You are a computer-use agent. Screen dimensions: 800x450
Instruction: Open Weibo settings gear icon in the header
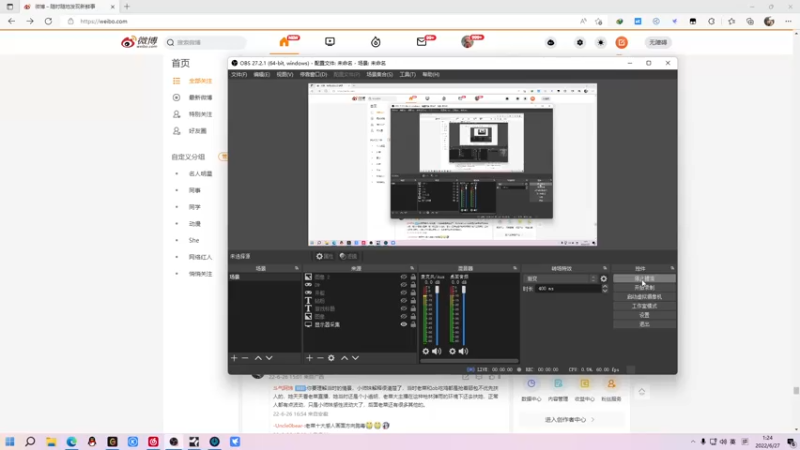580,43
